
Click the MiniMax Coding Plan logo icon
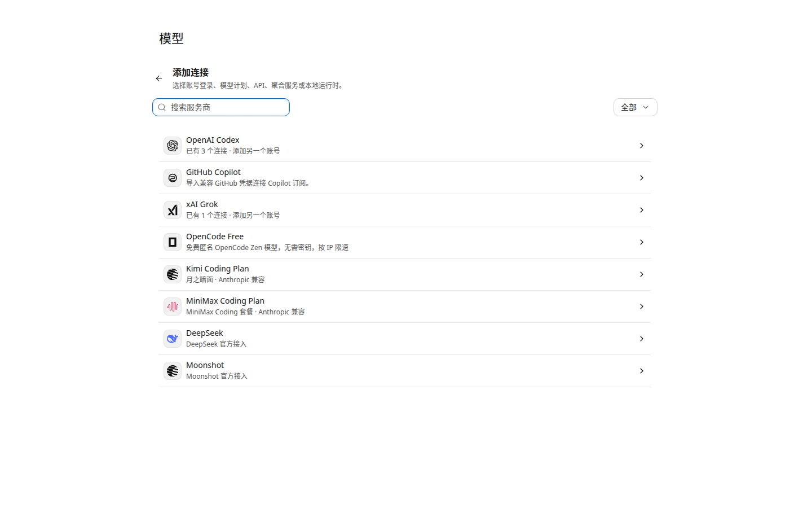point(173,306)
